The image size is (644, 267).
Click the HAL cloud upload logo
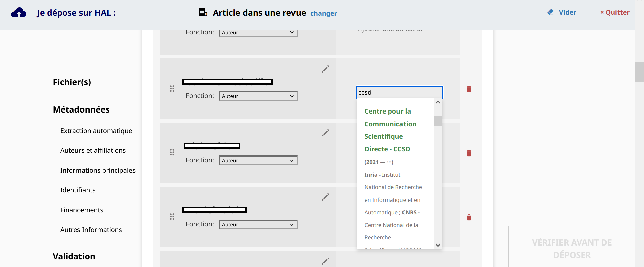(19, 13)
